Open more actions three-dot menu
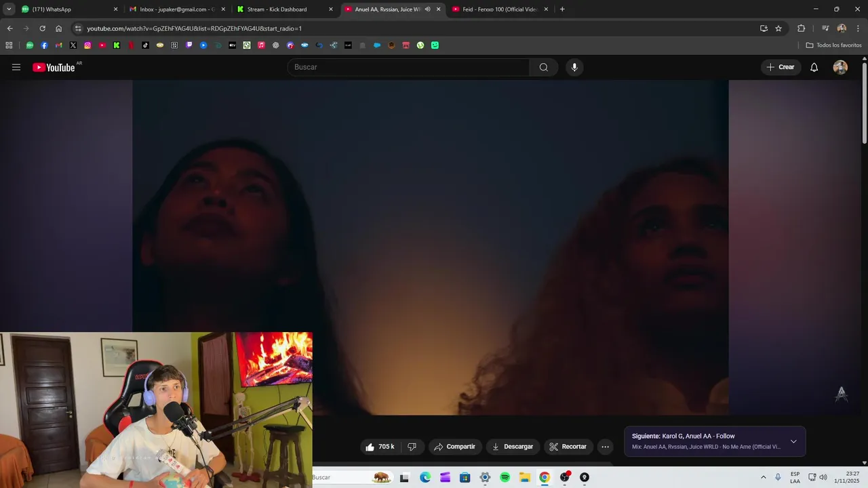 coord(606,447)
